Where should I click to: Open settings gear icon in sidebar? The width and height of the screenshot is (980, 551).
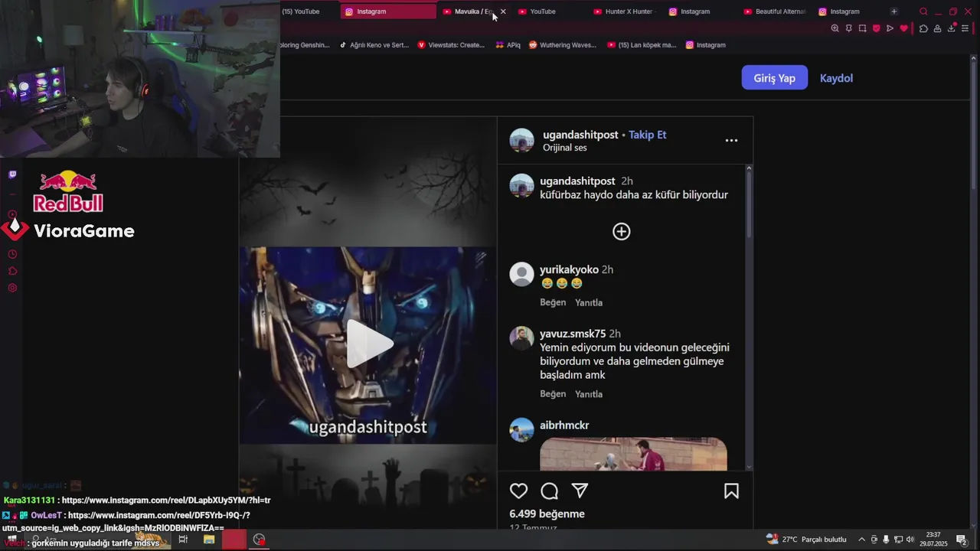click(x=12, y=288)
